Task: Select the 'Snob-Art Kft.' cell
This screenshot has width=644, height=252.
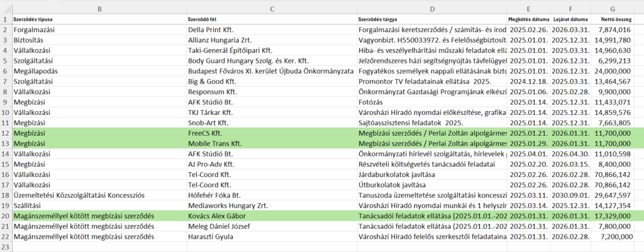Action: click(x=272, y=123)
